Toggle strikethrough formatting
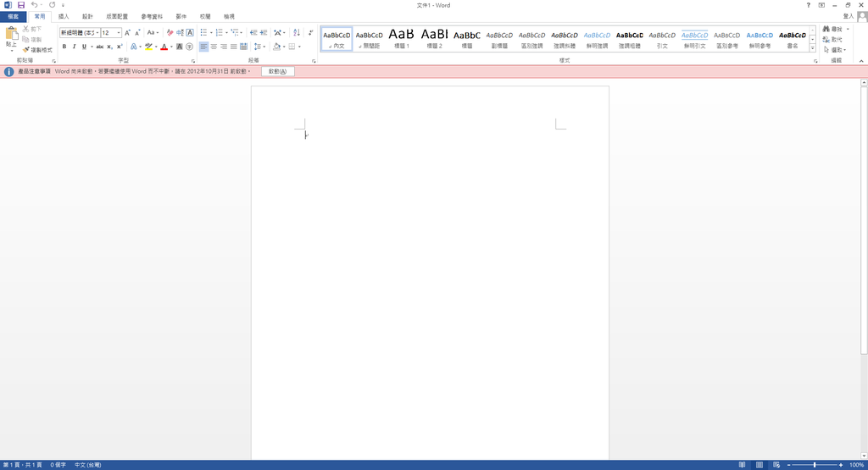The image size is (868, 470). tap(100, 47)
